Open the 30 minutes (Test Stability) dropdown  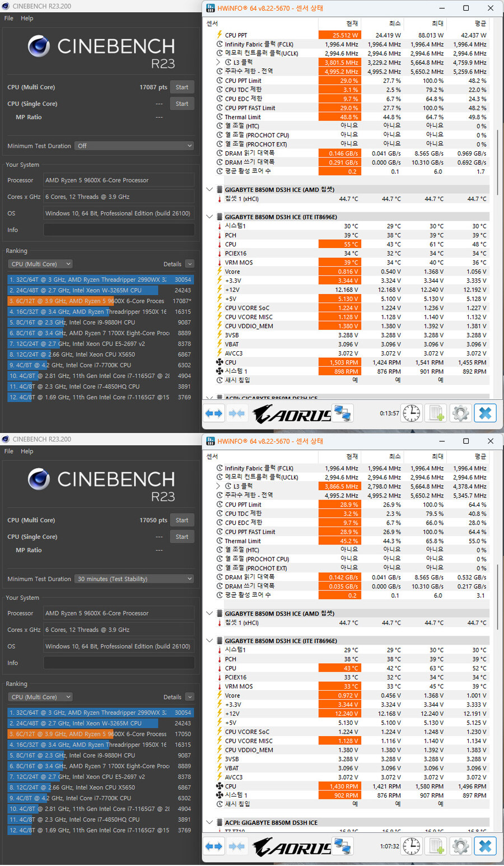(134, 579)
